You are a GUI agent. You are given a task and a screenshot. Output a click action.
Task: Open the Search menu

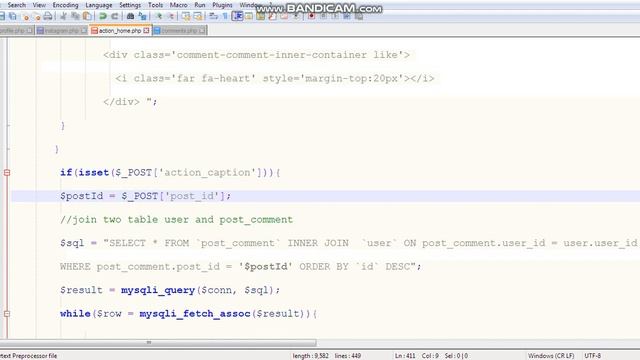click(x=17, y=5)
